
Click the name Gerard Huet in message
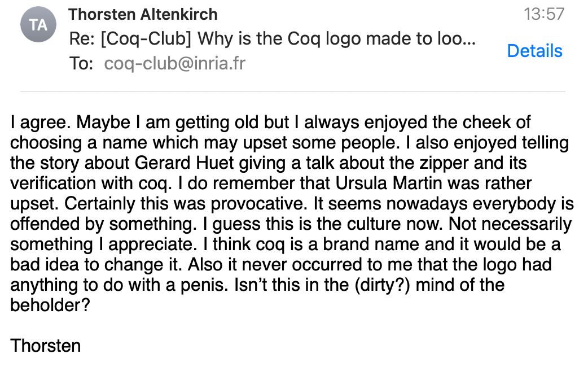(184, 163)
